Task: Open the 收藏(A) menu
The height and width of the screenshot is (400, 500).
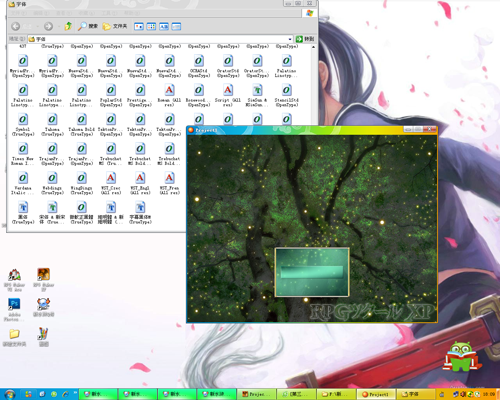Action: [87, 13]
